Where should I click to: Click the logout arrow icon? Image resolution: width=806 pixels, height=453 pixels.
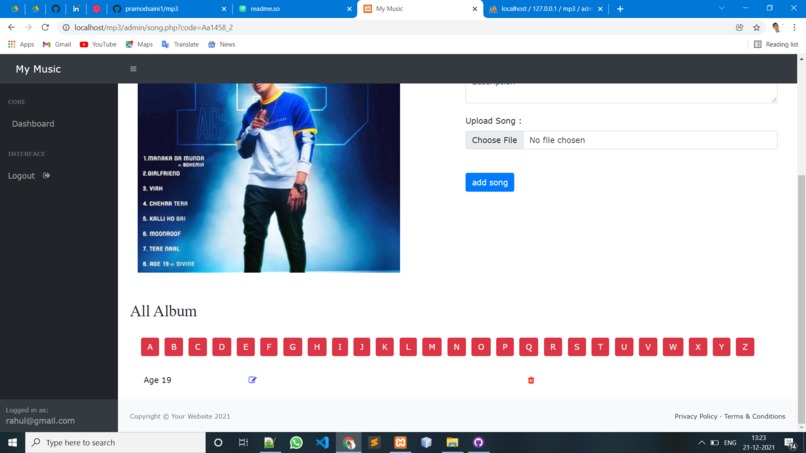pyautogui.click(x=46, y=175)
